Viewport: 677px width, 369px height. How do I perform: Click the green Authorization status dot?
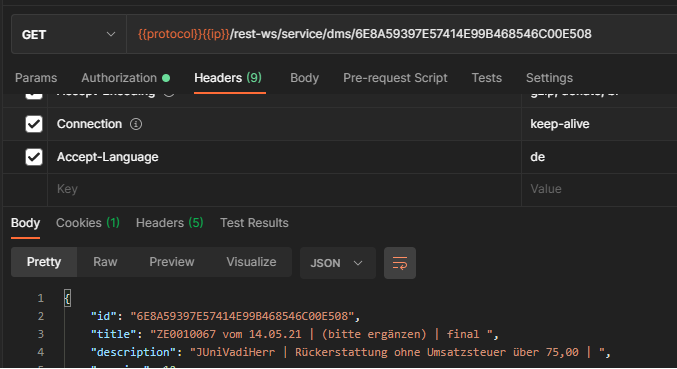(x=166, y=78)
